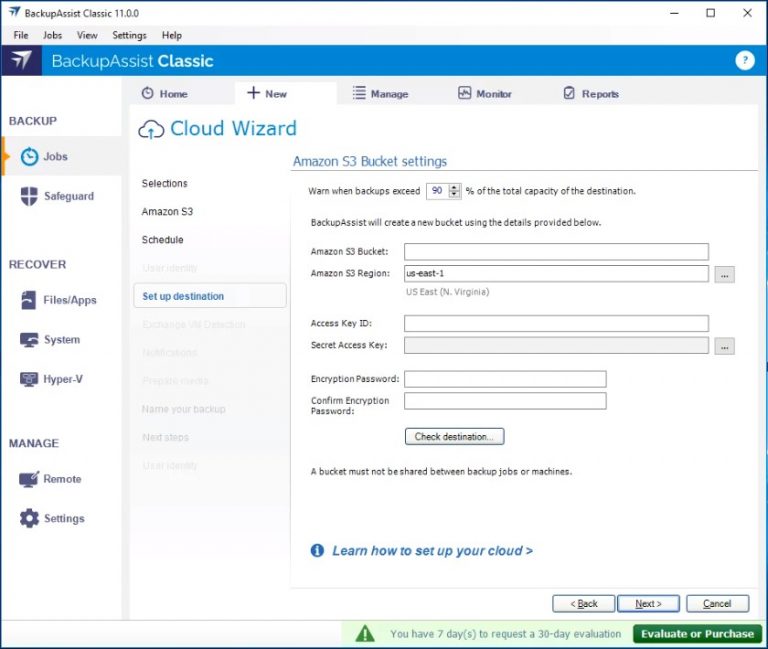Open the Jobs menu

52,35
